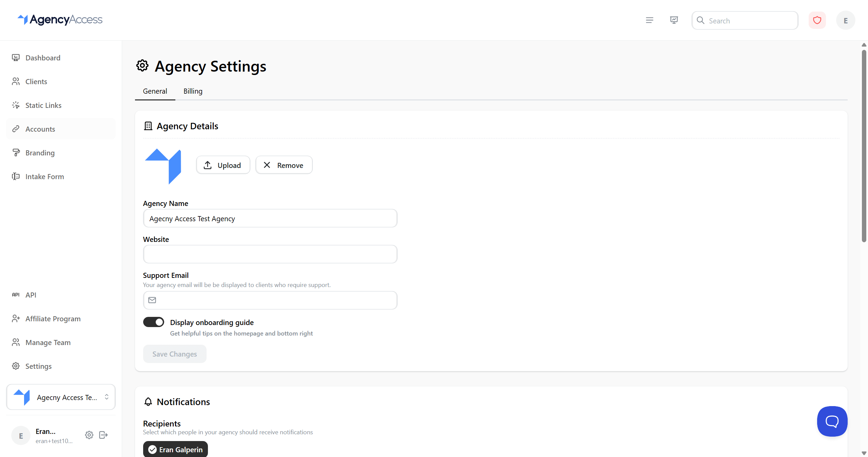This screenshot has height=457, width=868.
Task: Go to Manage Team
Action: click(x=61, y=342)
